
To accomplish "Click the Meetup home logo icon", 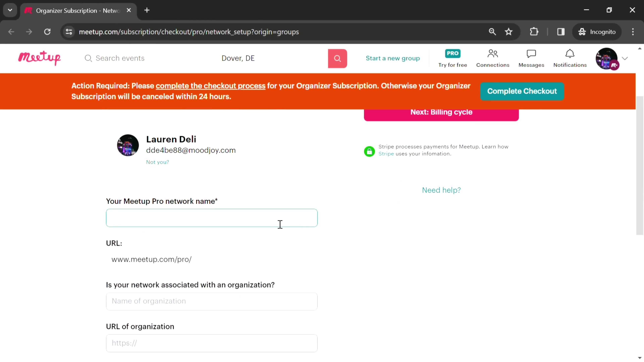I will 40,58.
